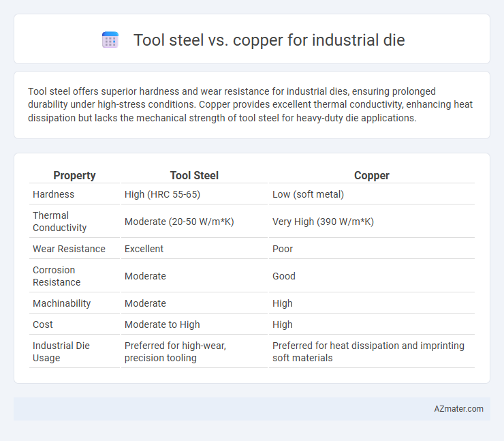Click 'Preferred for heat dissipation and imprinting' cell
The image size is (504, 441).
pyautogui.click(x=368, y=352)
